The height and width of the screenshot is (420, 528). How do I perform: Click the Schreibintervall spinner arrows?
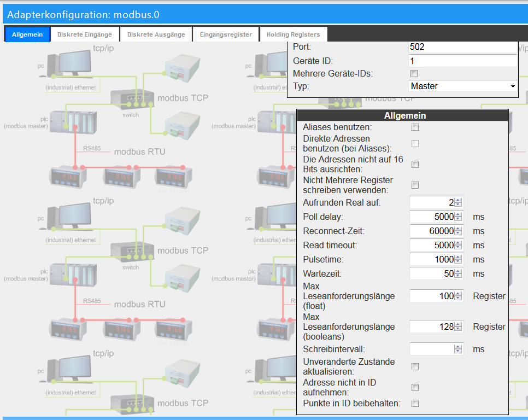(x=458, y=349)
